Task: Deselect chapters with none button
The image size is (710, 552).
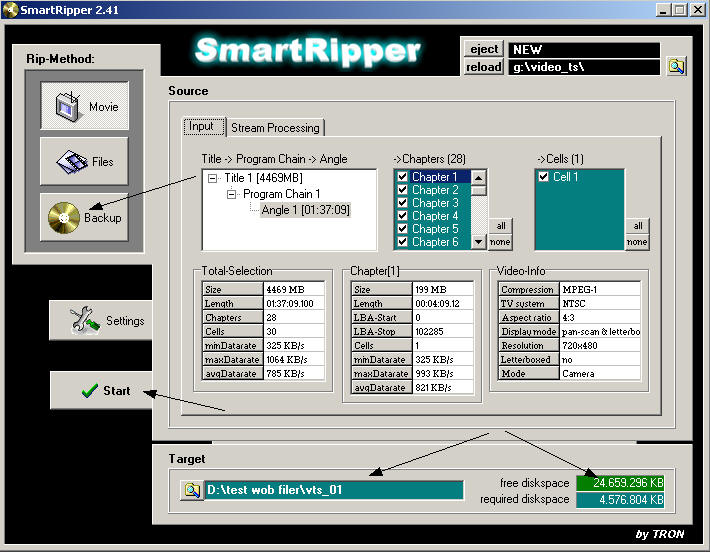Action: (500, 242)
